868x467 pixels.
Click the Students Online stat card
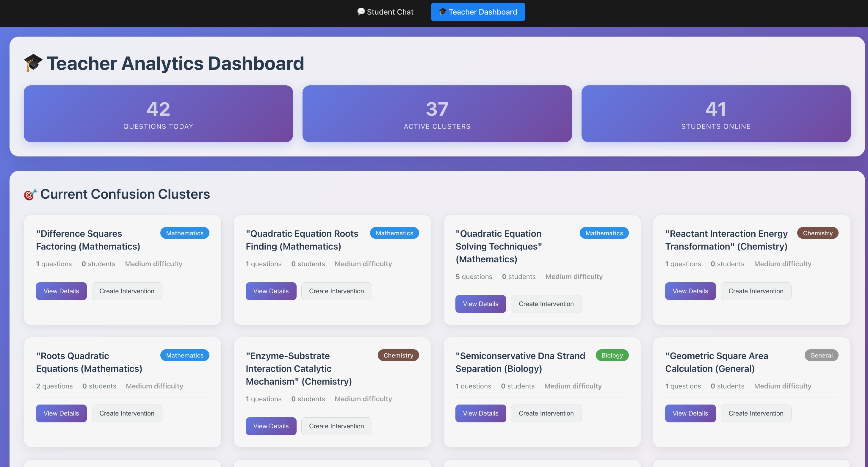(716, 114)
